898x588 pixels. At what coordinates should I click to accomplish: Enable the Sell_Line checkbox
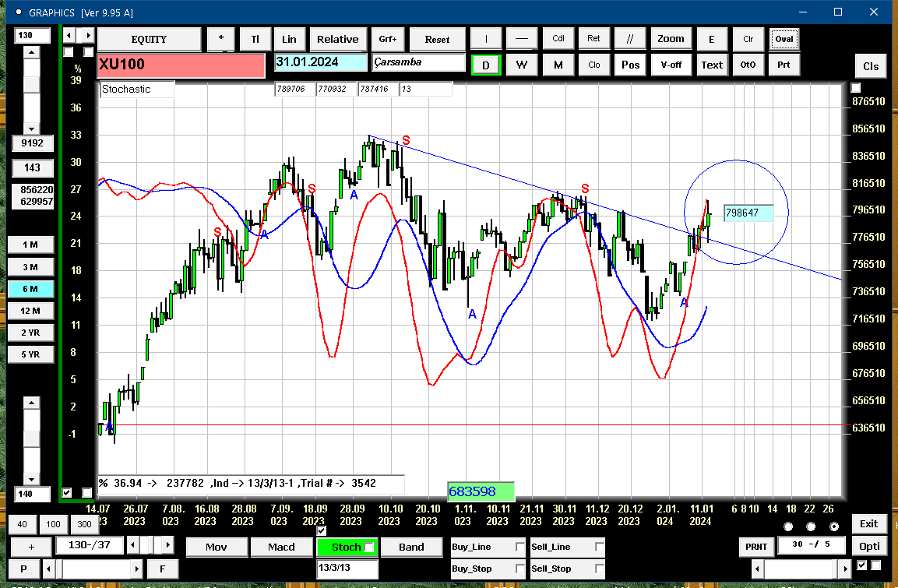[600, 547]
